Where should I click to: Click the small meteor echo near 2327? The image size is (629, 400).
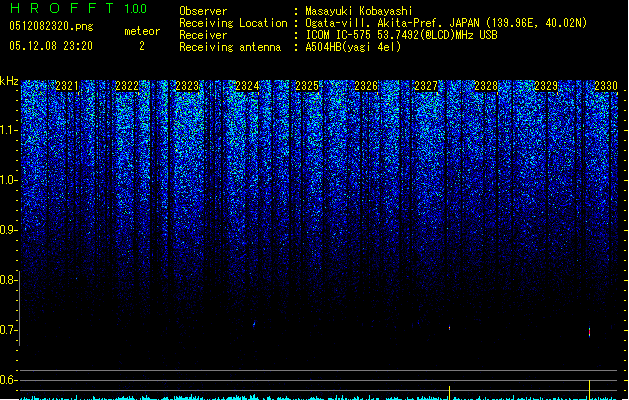tap(449, 328)
